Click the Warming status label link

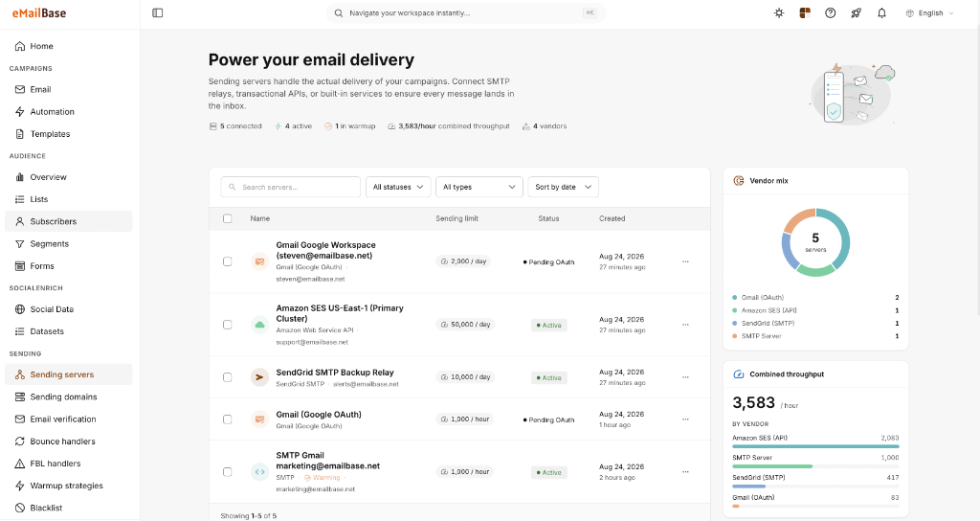pyautogui.click(x=323, y=477)
